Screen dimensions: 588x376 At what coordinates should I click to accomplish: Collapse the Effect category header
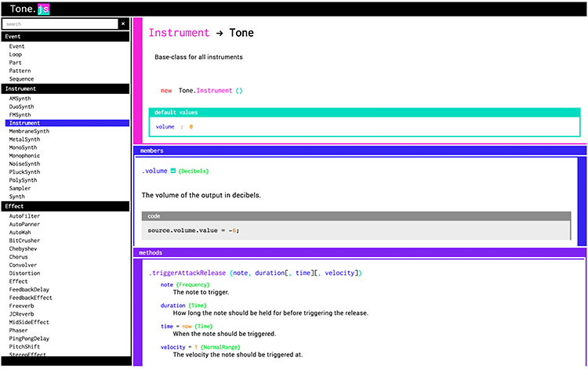tap(66, 206)
